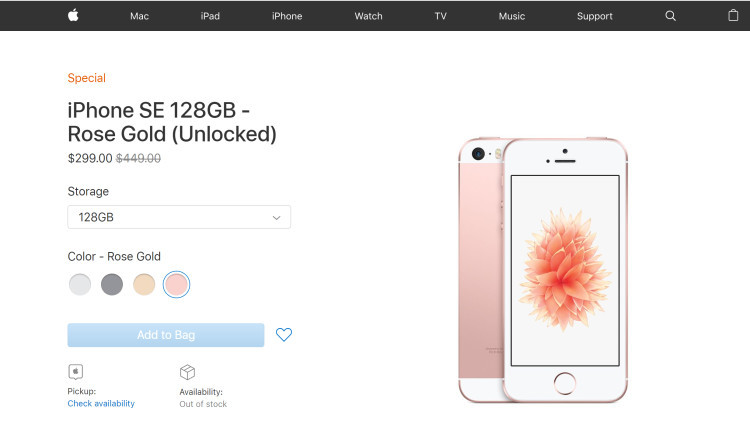The width and height of the screenshot is (750, 421).
Task: Open the 128GB storage selector
Action: pyautogui.click(x=179, y=217)
